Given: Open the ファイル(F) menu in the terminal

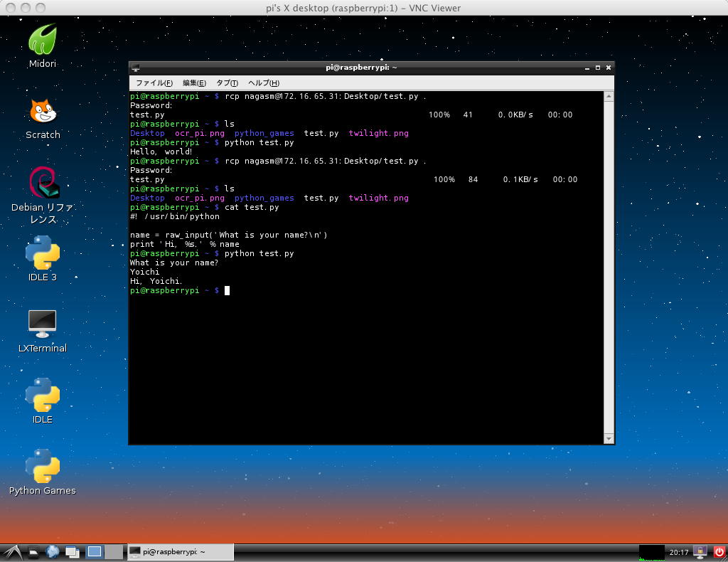Looking at the screenshot, I should [154, 83].
